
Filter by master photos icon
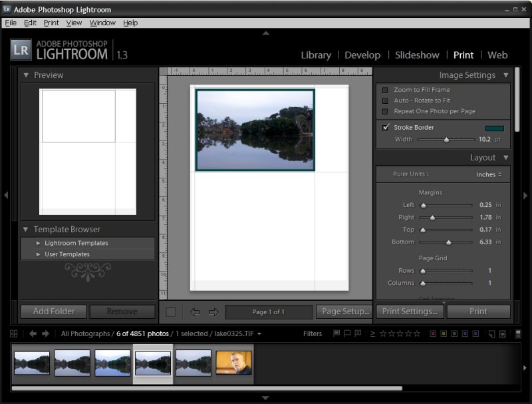click(x=491, y=334)
